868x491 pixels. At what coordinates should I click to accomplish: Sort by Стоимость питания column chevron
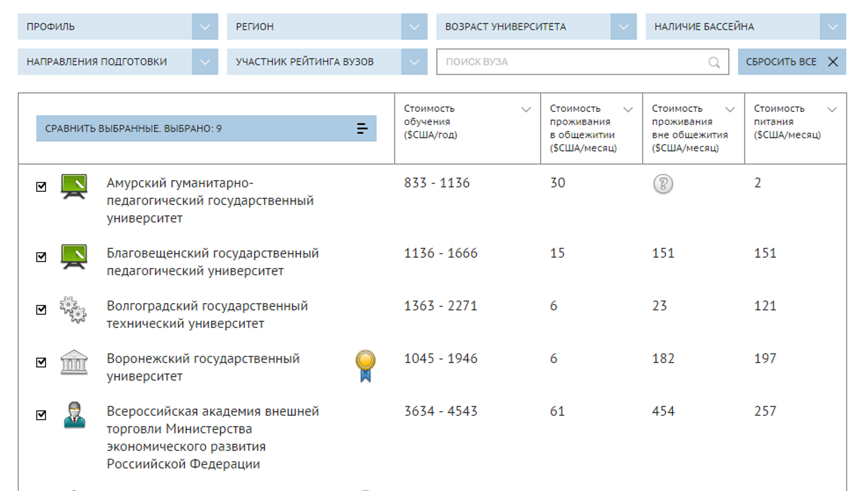[x=832, y=110]
